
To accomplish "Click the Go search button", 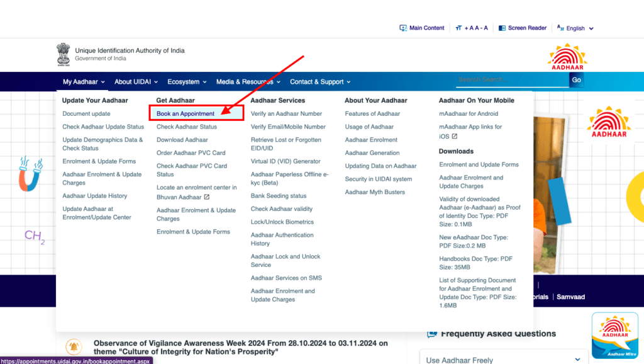I will tap(576, 80).
